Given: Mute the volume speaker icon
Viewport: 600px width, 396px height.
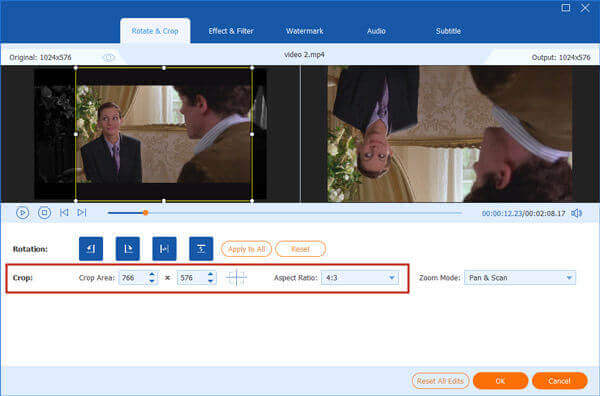Looking at the screenshot, I should (576, 213).
